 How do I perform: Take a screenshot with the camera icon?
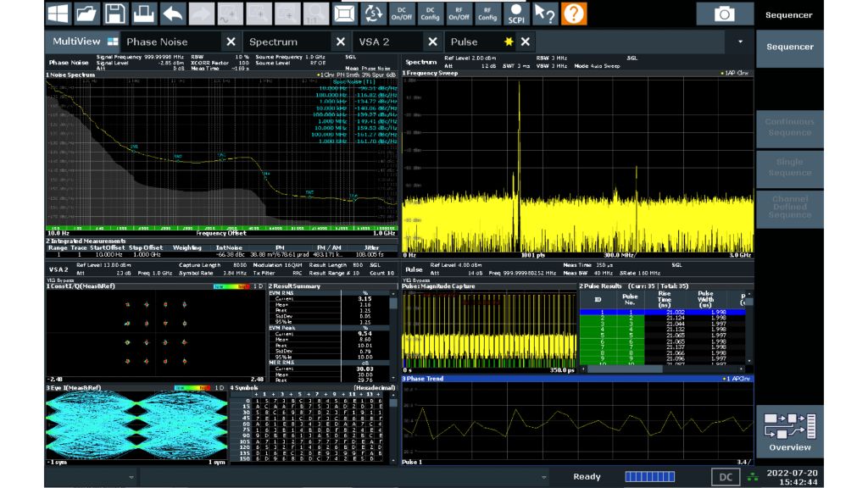click(725, 14)
